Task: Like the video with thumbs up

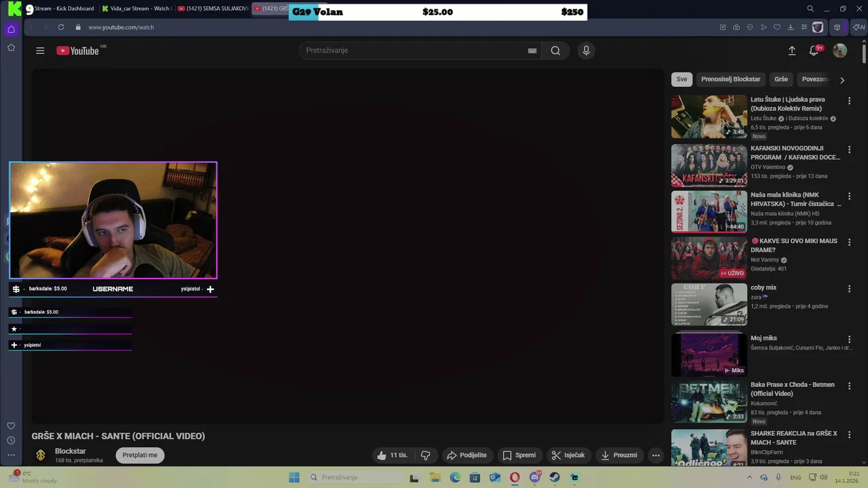Action: pos(392,455)
